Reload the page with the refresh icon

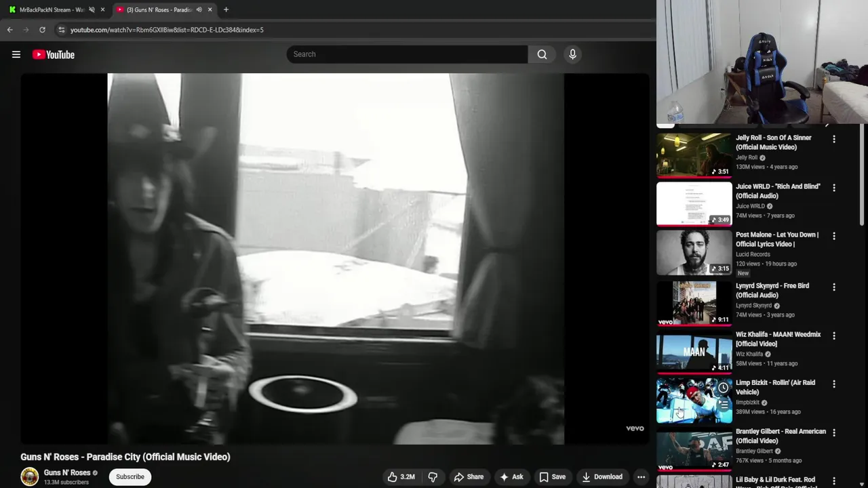(x=42, y=30)
